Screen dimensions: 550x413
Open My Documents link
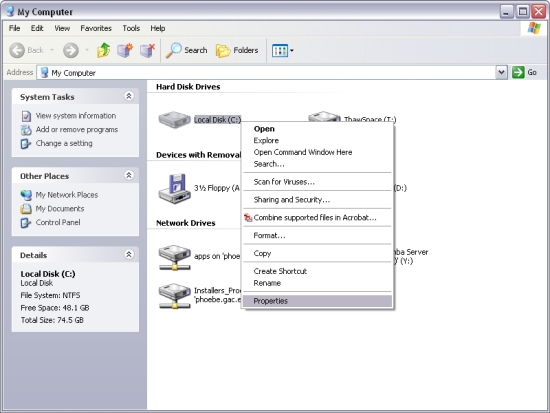tap(60, 208)
